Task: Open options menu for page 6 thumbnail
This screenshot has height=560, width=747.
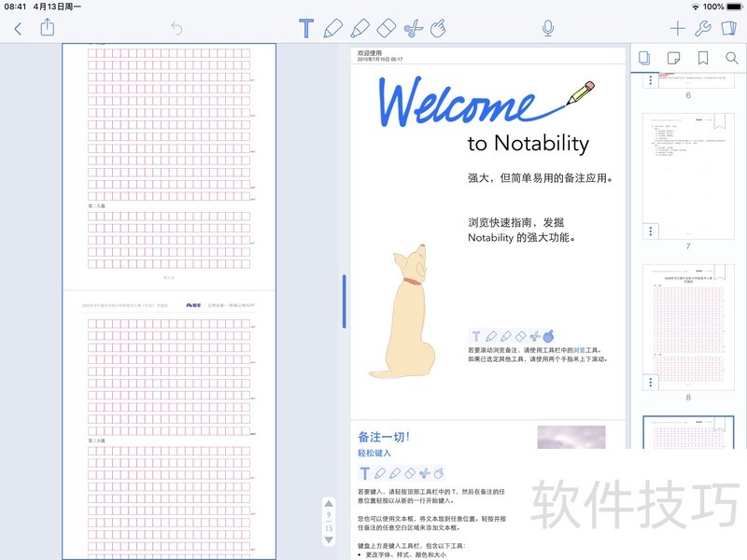Action: coord(651,80)
